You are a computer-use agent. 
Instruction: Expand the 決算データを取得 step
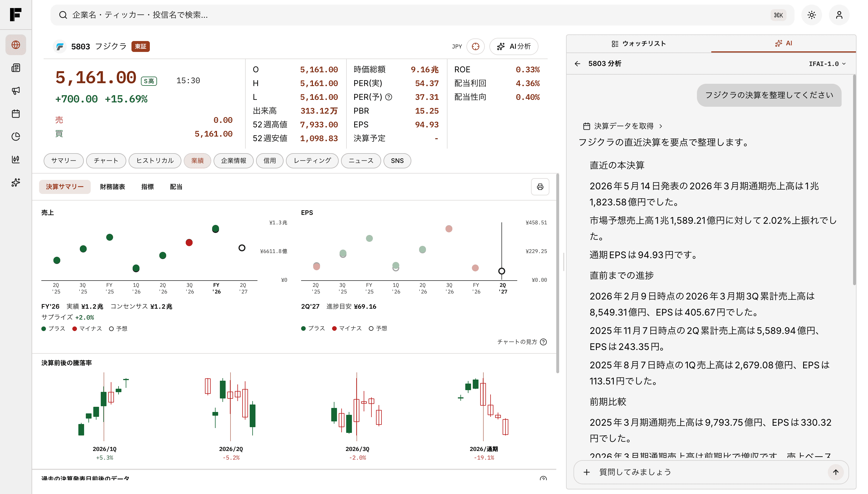tap(622, 126)
